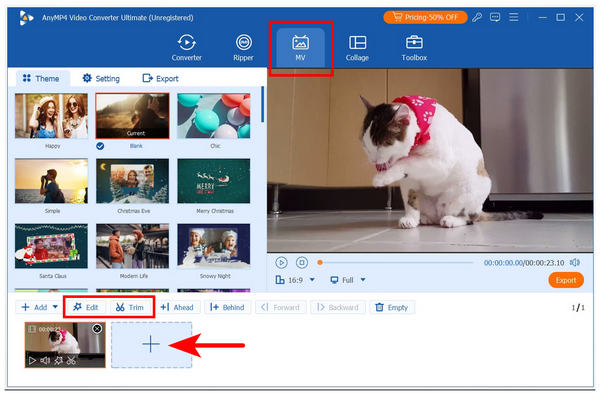Select the Christmas Eve theme
Viewport: 600px width, 395px height.
[x=132, y=181]
